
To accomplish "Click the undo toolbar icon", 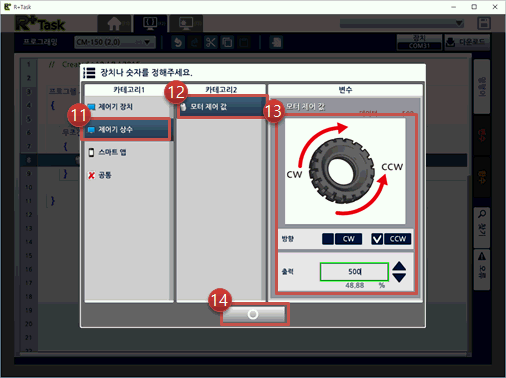I will click(x=178, y=42).
